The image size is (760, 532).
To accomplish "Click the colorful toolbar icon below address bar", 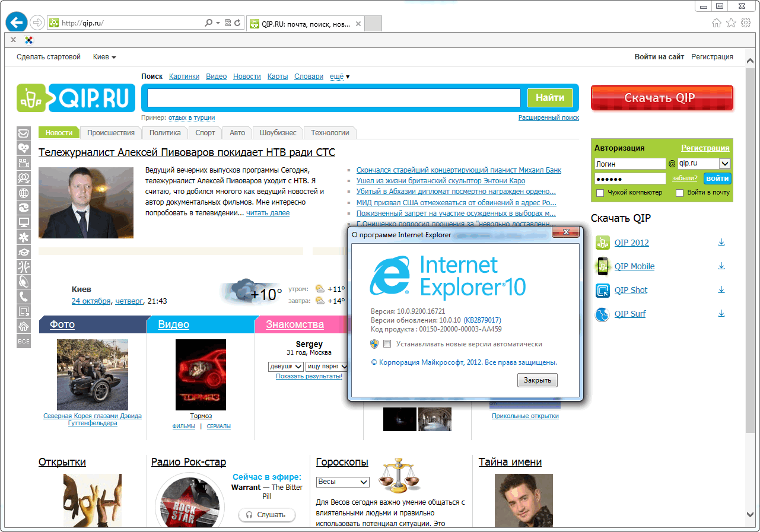I will pyautogui.click(x=28, y=40).
